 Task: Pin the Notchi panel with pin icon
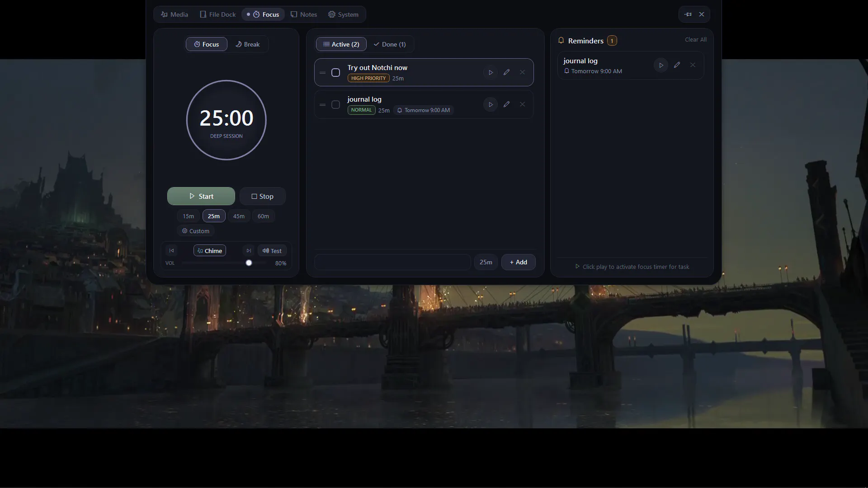(x=688, y=14)
